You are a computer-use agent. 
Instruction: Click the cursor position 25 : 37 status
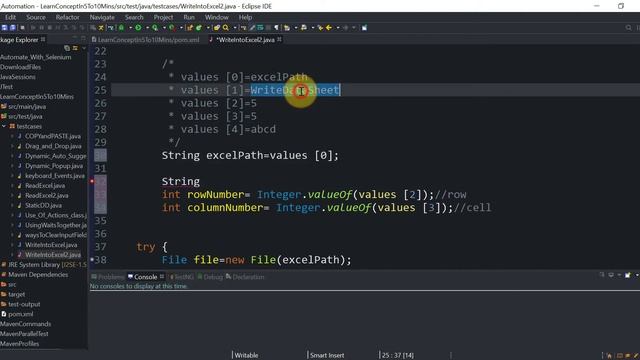pyautogui.click(x=398, y=356)
